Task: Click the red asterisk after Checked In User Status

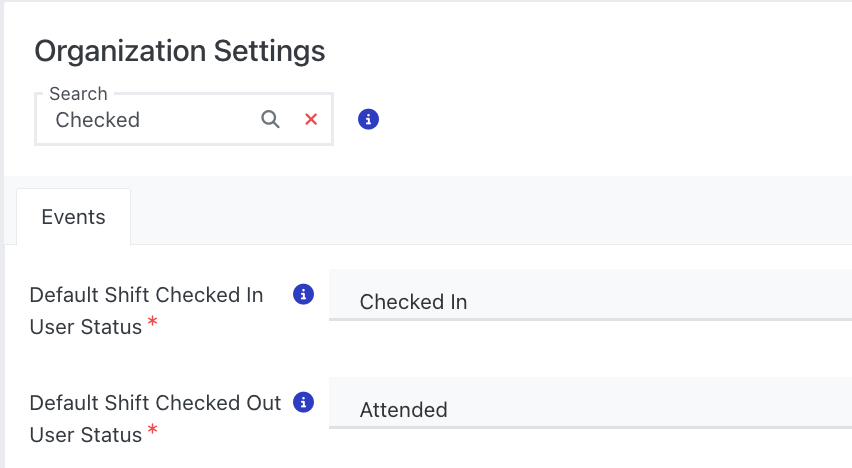Action: [x=152, y=322]
